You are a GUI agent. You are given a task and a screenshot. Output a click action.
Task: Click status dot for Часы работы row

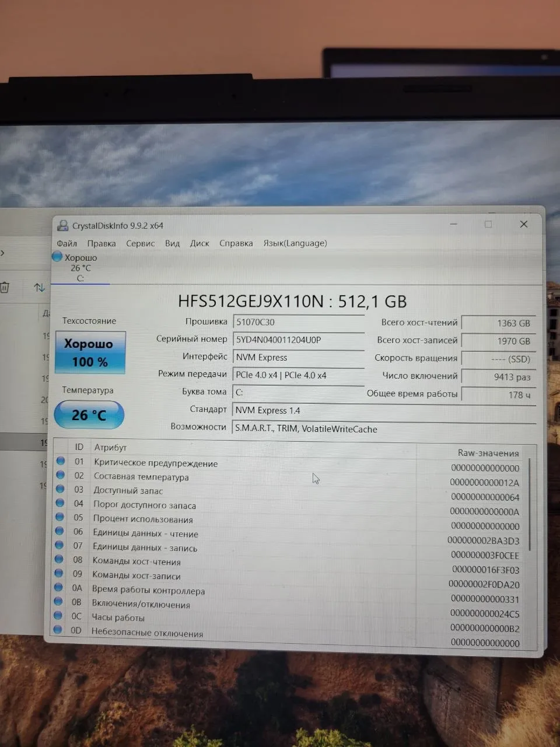[58, 615]
